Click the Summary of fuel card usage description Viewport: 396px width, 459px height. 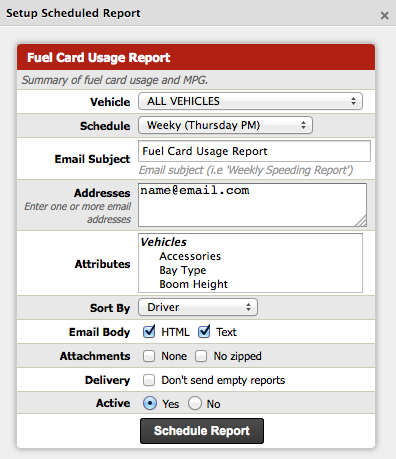[115, 80]
